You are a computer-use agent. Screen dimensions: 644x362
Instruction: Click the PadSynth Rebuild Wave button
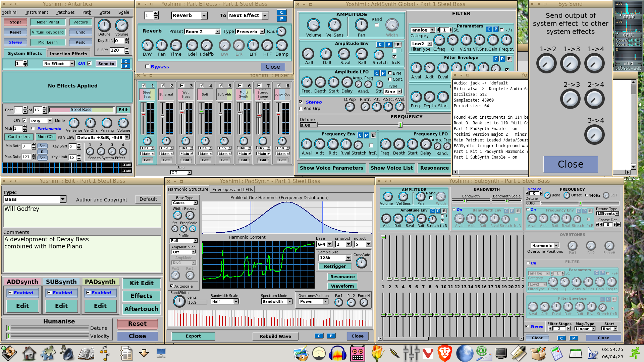[x=275, y=336]
